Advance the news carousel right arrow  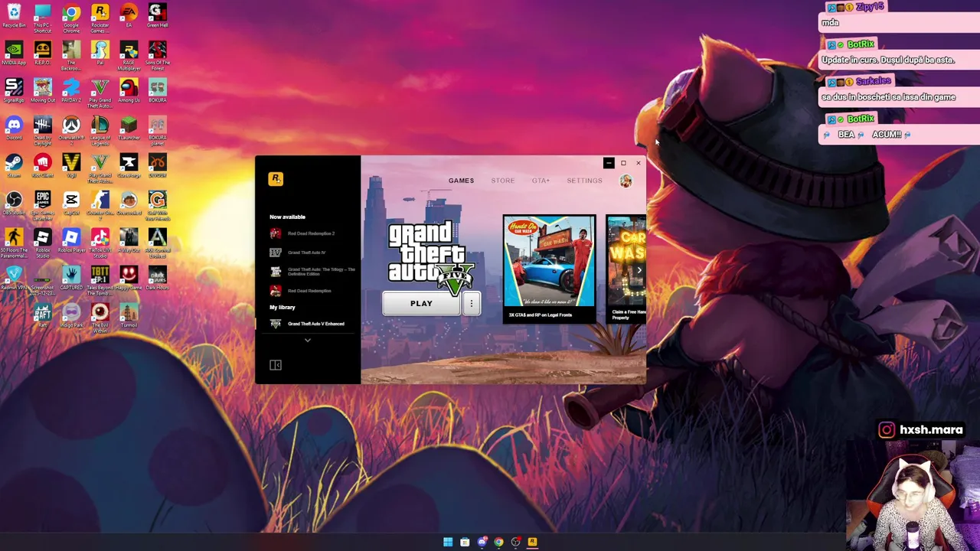639,269
